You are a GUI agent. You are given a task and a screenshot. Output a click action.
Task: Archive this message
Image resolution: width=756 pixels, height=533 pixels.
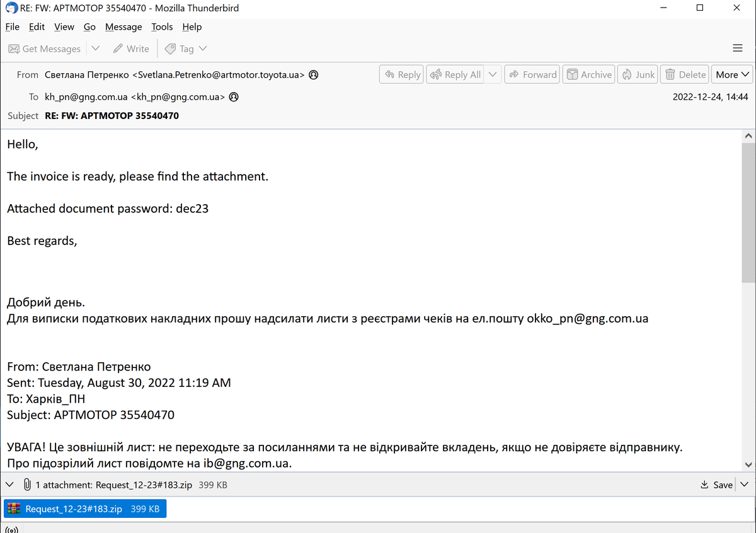pos(589,74)
